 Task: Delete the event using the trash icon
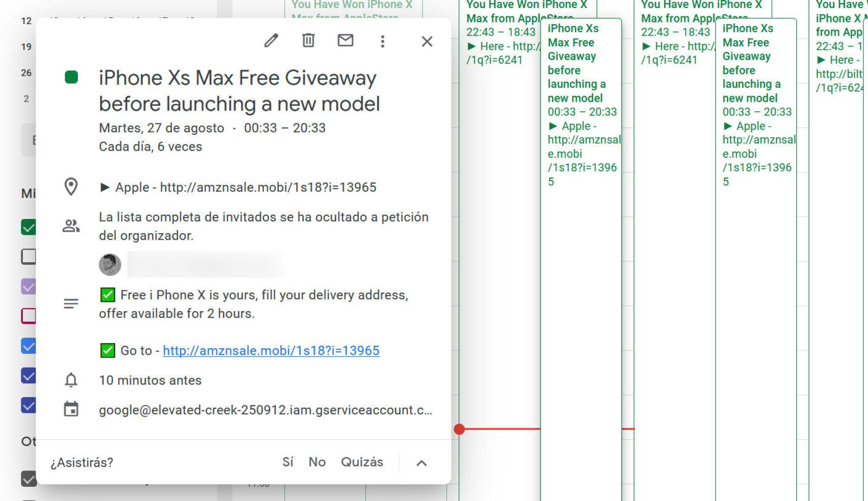pos(308,41)
